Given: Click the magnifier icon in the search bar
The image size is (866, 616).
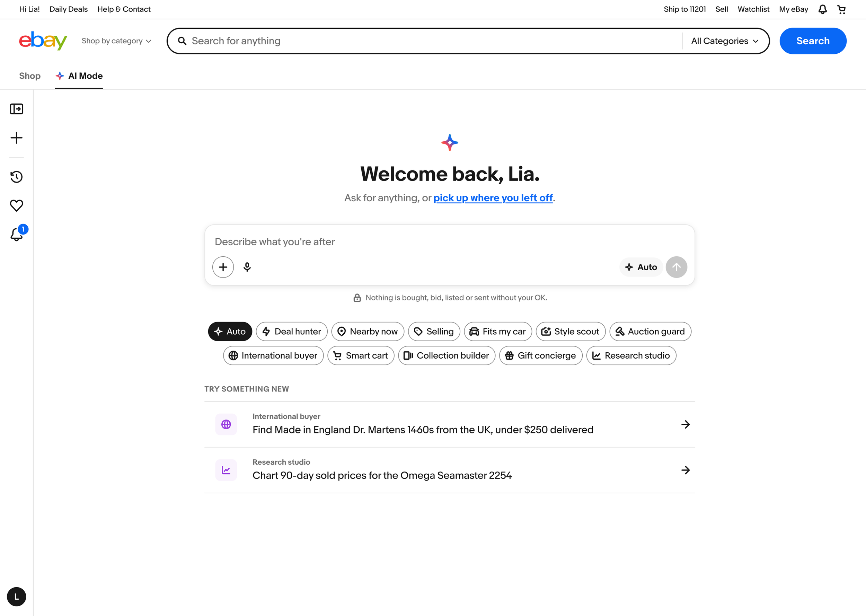Looking at the screenshot, I should click(x=182, y=41).
